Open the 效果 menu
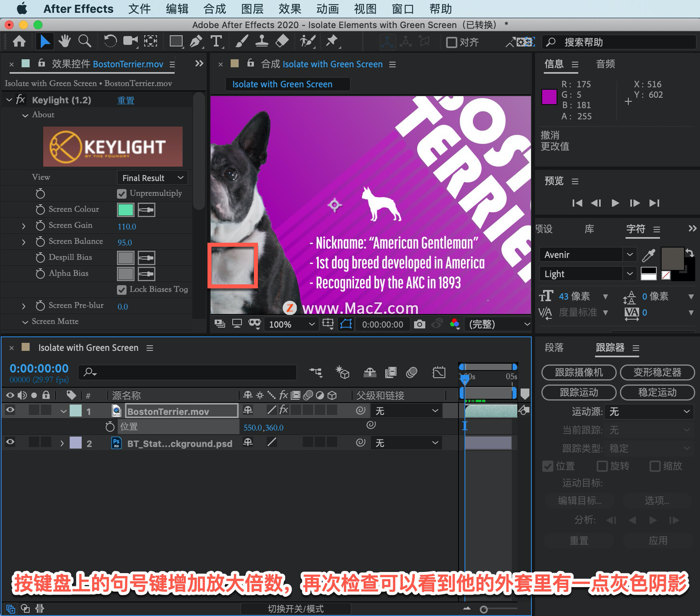700x616 pixels. [290, 9]
